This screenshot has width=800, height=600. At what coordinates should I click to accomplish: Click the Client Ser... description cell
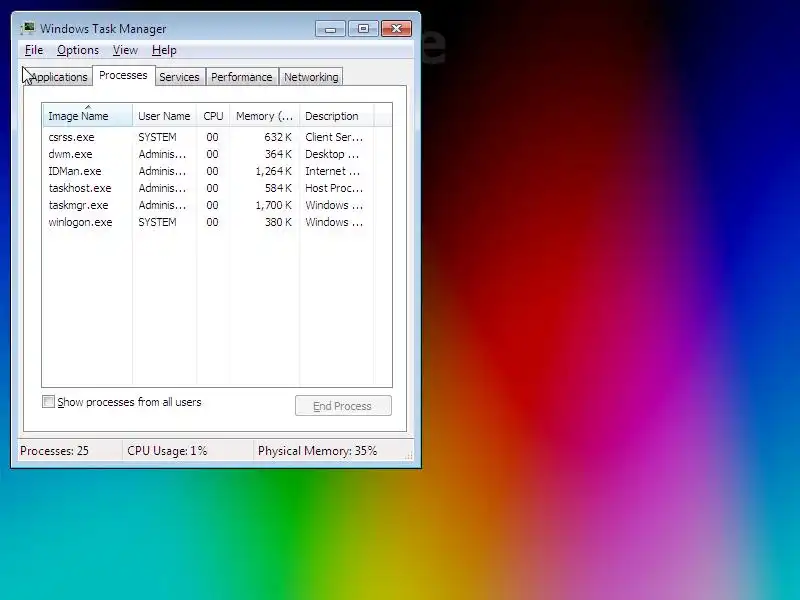pos(334,137)
